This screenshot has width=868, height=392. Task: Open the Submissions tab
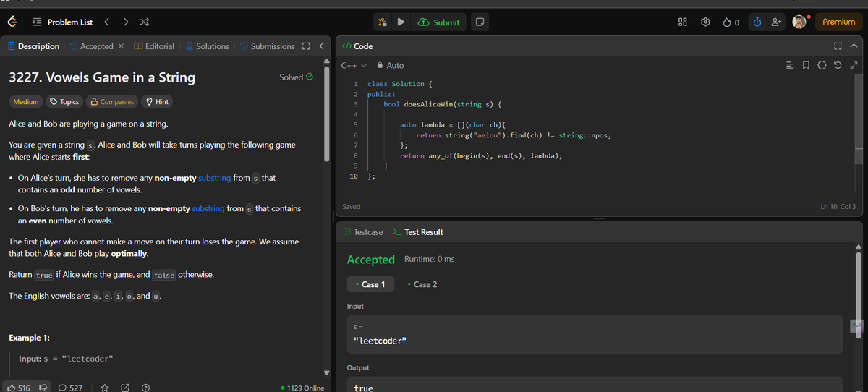click(x=267, y=46)
